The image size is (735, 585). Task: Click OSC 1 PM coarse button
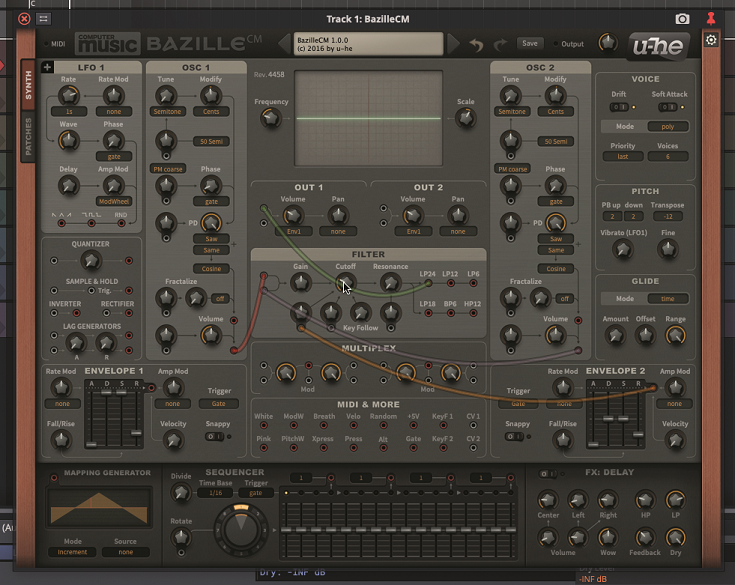[167, 169]
